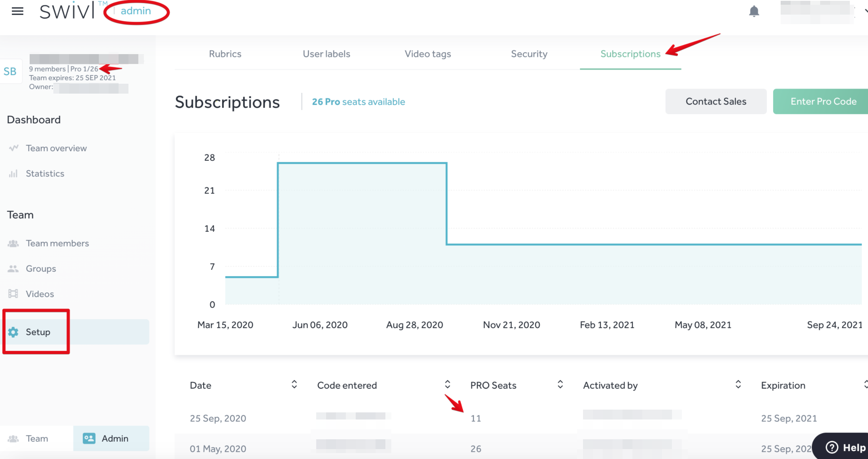868x459 pixels.
Task: Switch to the Security tab
Action: click(529, 54)
